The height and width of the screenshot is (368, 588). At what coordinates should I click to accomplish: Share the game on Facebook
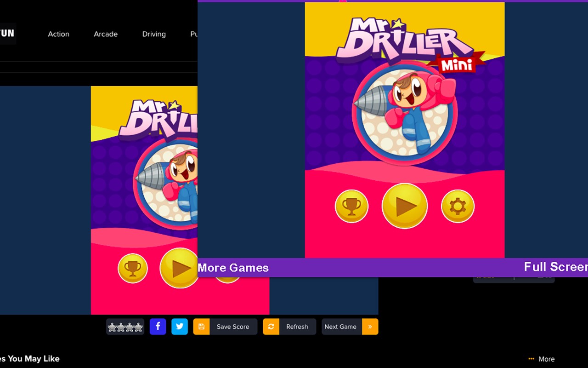coord(158,327)
